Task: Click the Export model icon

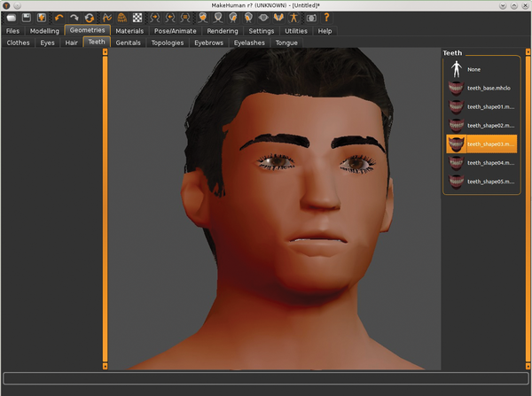Action: coord(42,18)
